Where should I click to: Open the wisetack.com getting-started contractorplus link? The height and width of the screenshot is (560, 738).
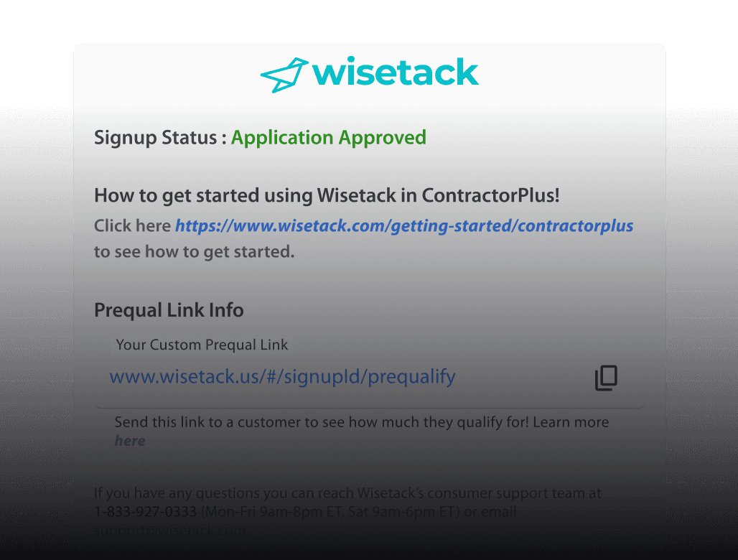[404, 226]
